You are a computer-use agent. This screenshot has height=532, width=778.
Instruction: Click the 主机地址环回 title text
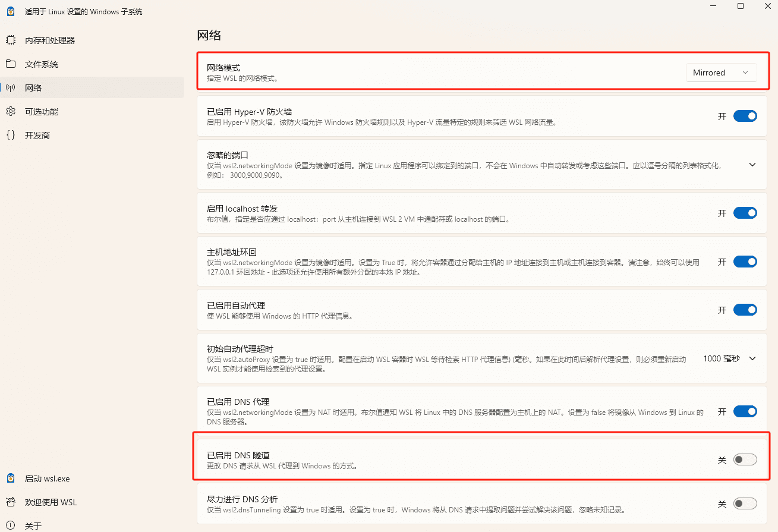click(232, 252)
